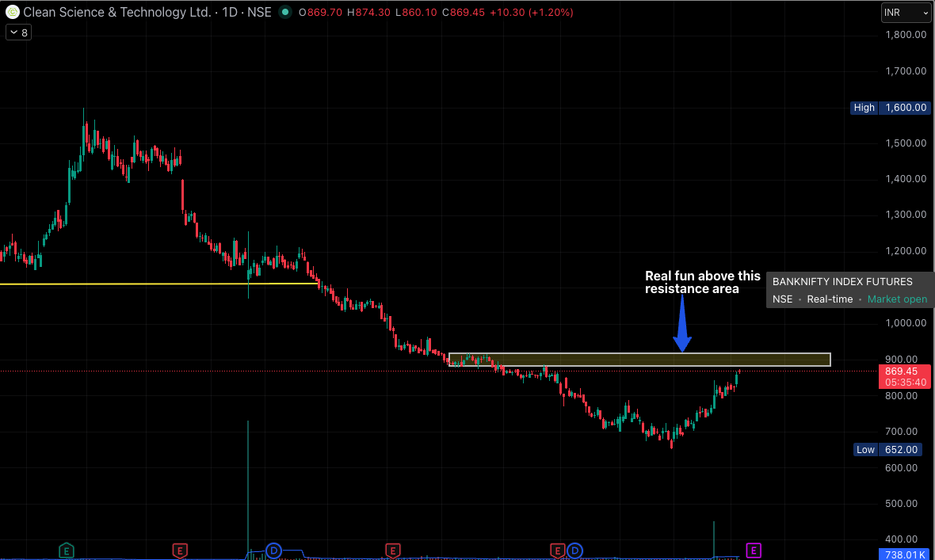Click the 1,800.00 price axis label

point(906,35)
